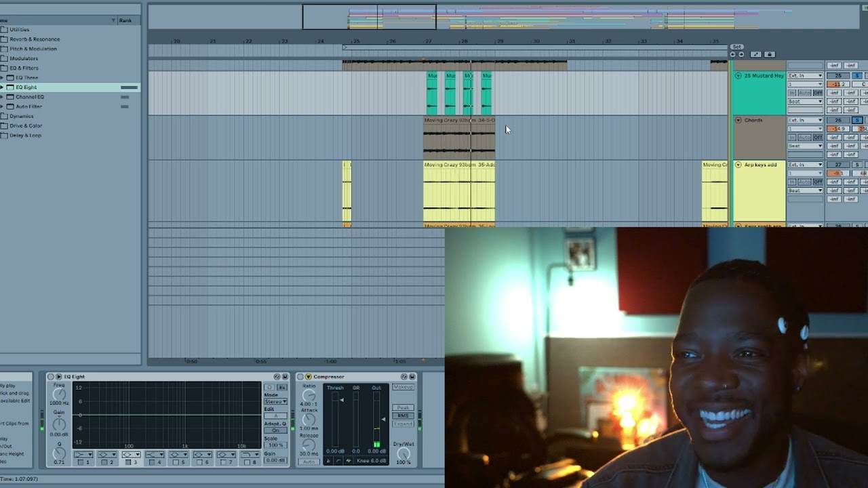Open the Ext. In dropdown on Mustard Key track

[805, 76]
